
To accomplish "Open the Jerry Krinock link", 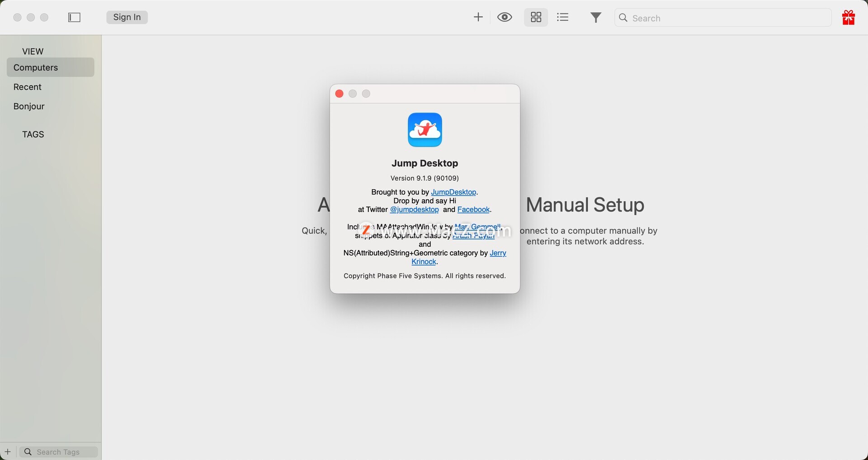I will click(x=459, y=257).
